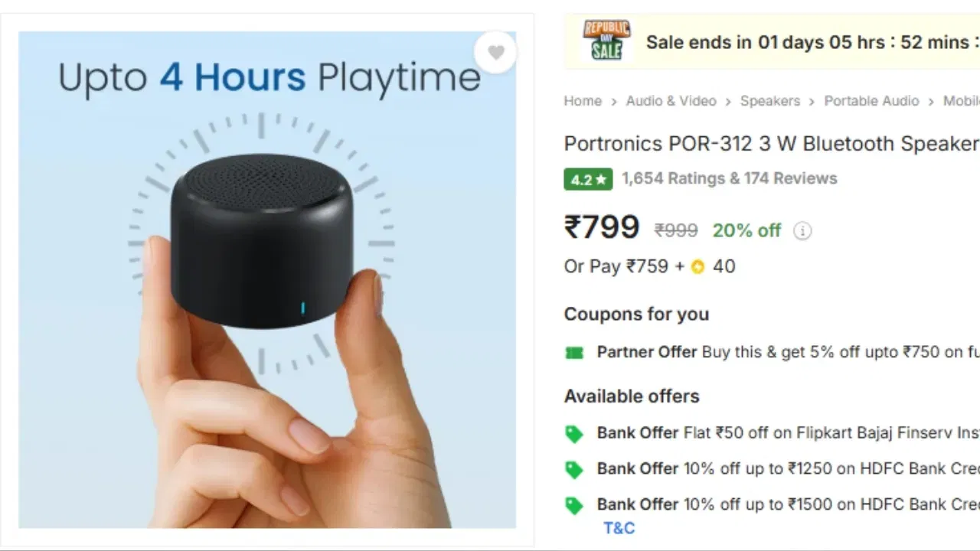
Task: Click the tag icon beside Bajaj Finserv offer
Action: coord(574,433)
